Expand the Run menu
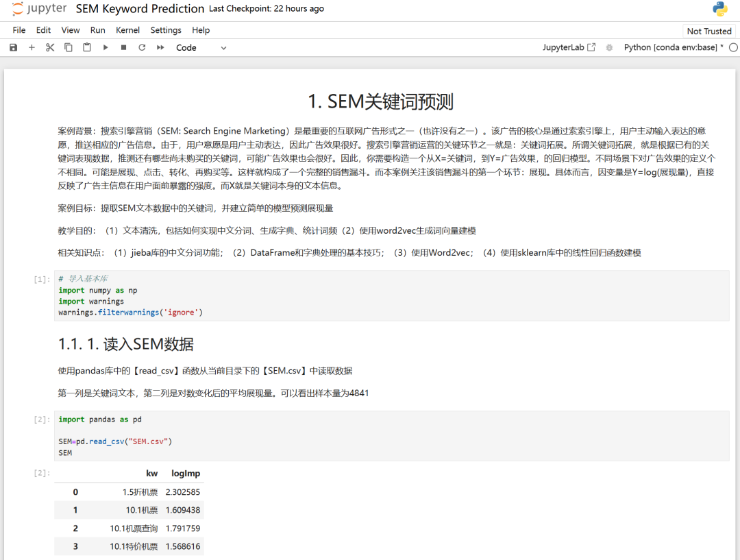Viewport: 740px width, 560px height. (98, 30)
